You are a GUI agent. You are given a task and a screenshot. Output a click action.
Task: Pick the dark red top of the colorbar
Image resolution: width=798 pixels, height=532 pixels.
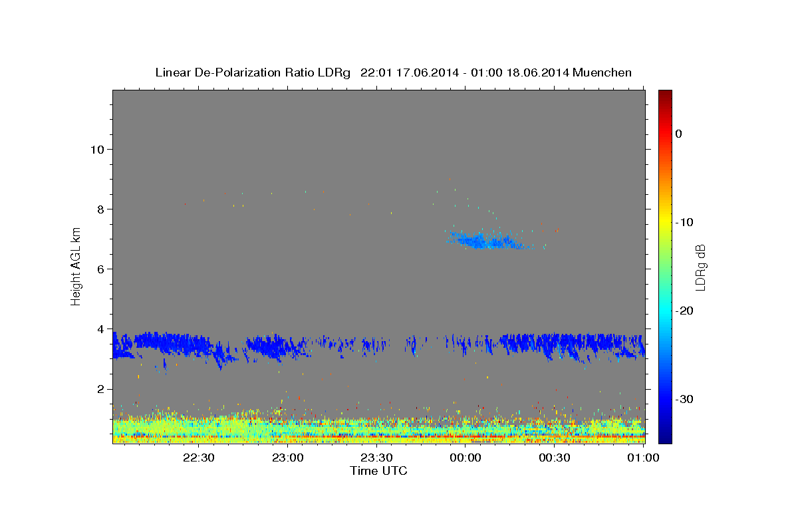[x=665, y=94]
